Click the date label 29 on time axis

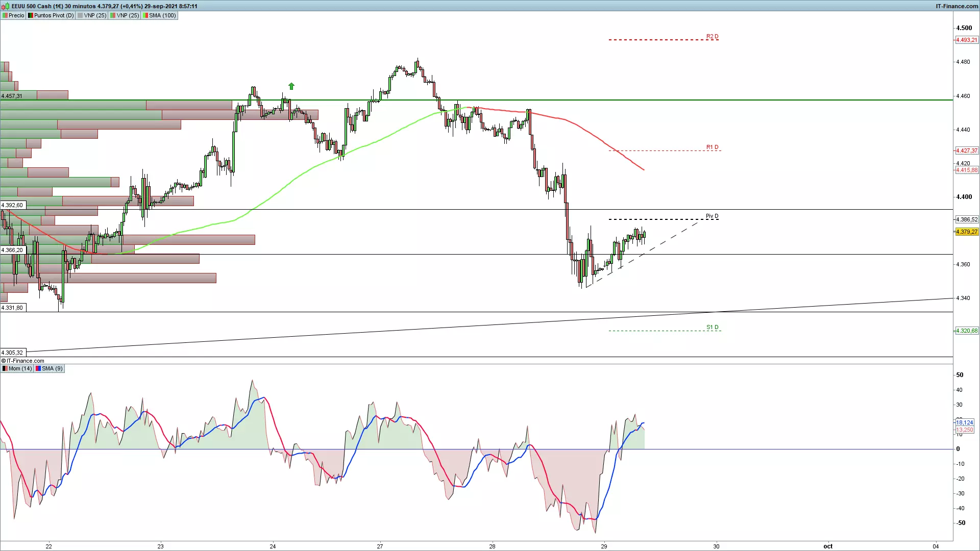tap(604, 546)
